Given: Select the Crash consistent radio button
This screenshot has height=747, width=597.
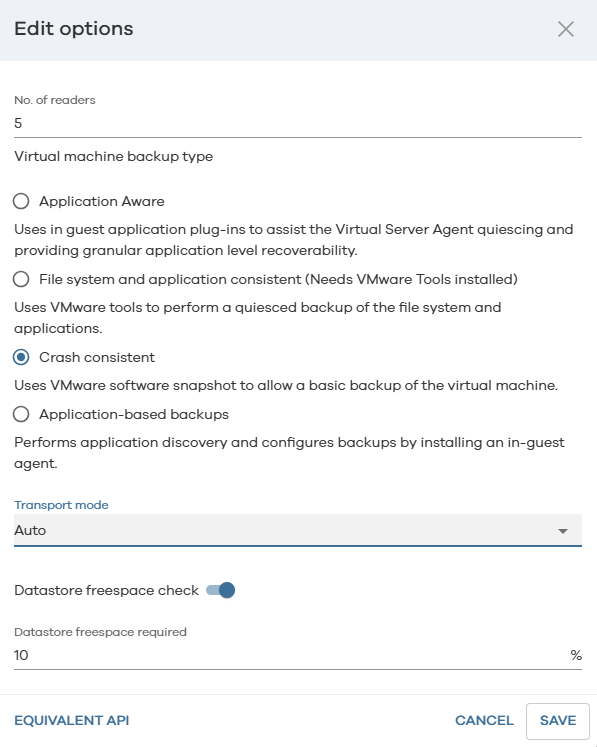Looking at the screenshot, I should (x=21, y=357).
